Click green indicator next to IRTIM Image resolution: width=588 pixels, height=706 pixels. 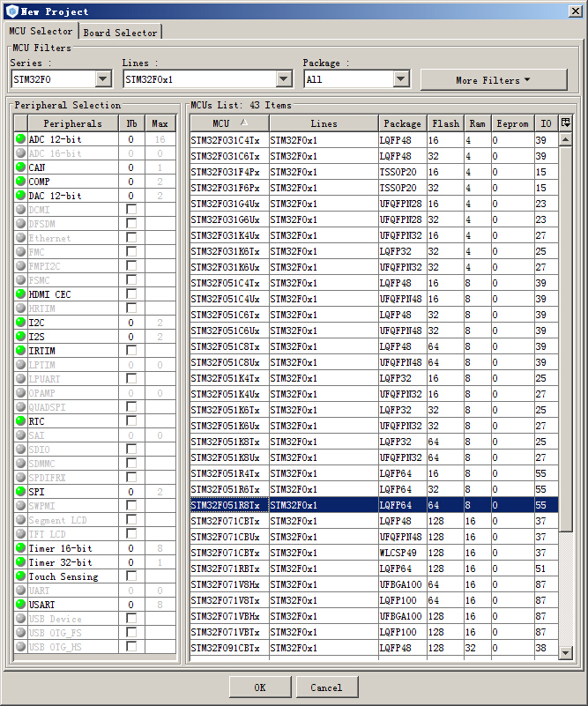click(20, 350)
